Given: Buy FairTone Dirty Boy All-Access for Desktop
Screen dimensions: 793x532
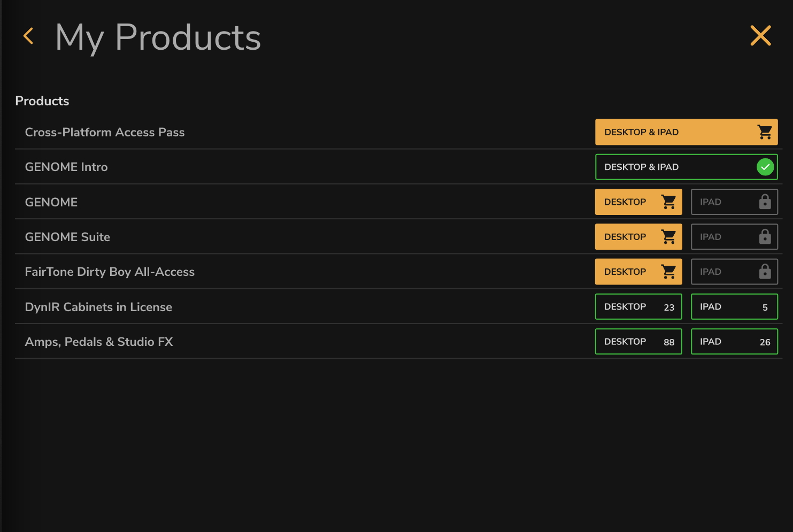Looking at the screenshot, I should (638, 272).
